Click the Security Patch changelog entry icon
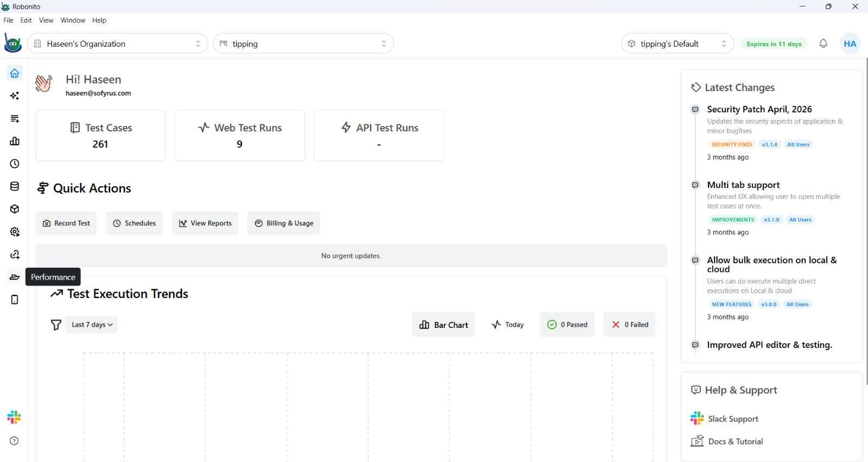 [695, 110]
